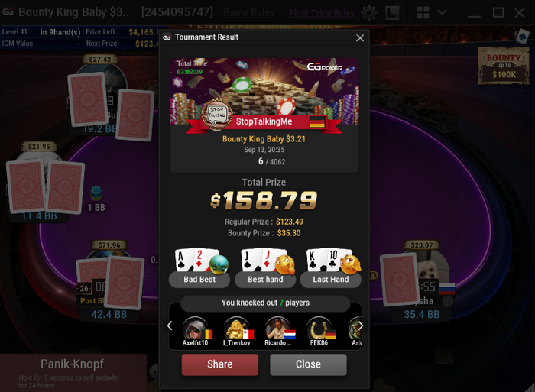This screenshot has height=392, width=535.
Task: Click the Panik-Knopf self-exclude button
Action: [73, 373]
